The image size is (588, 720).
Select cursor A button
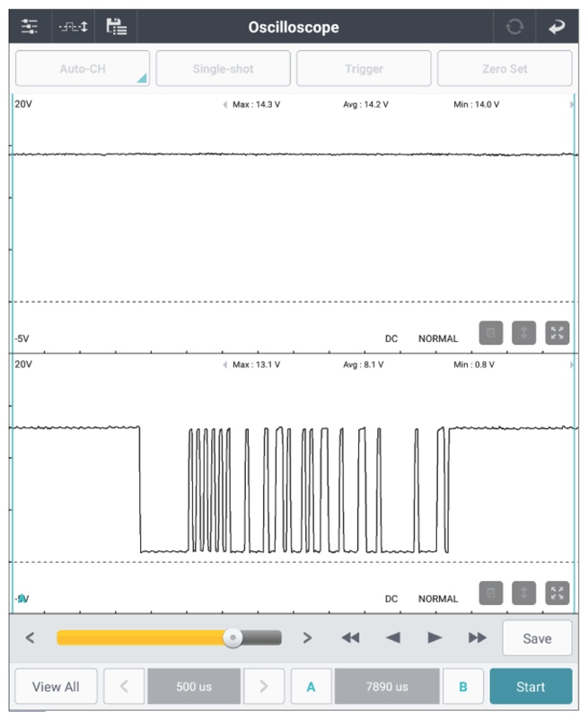coord(311,687)
